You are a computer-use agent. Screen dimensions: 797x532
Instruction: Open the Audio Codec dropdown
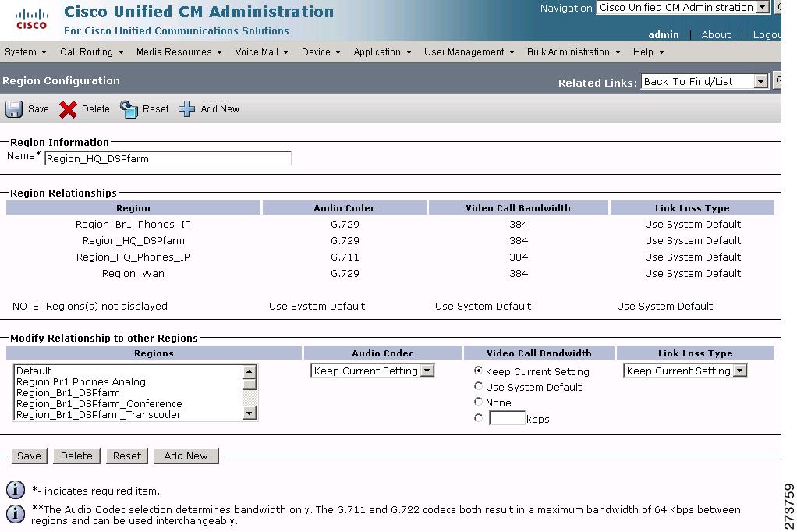click(x=372, y=371)
